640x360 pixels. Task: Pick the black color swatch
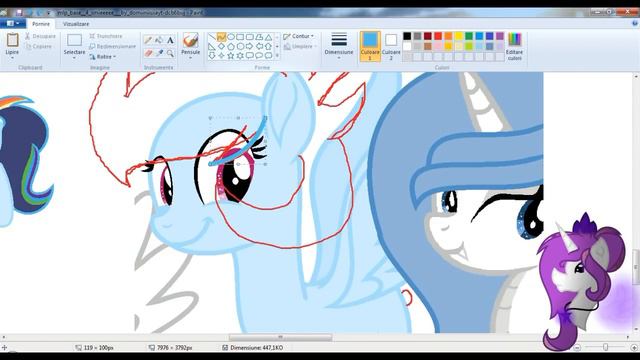[x=407, y=36]
